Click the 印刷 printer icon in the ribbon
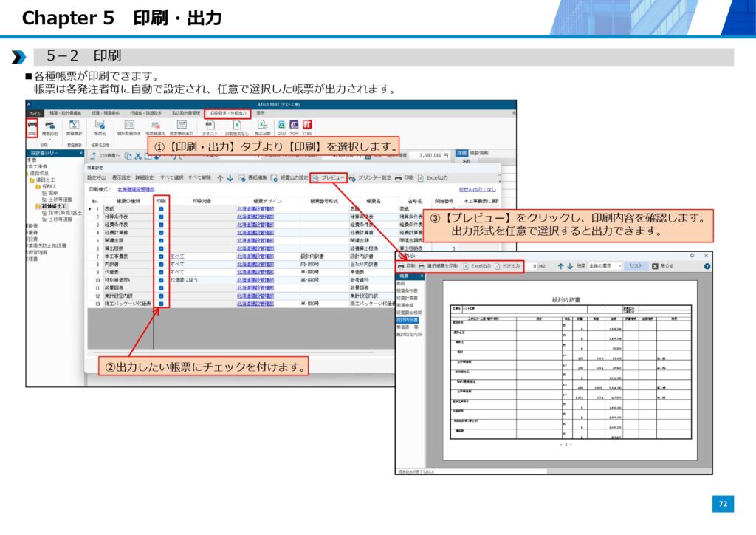Viewport: 756px width, 535px height. pyautogui.click(x=32, y=128)
